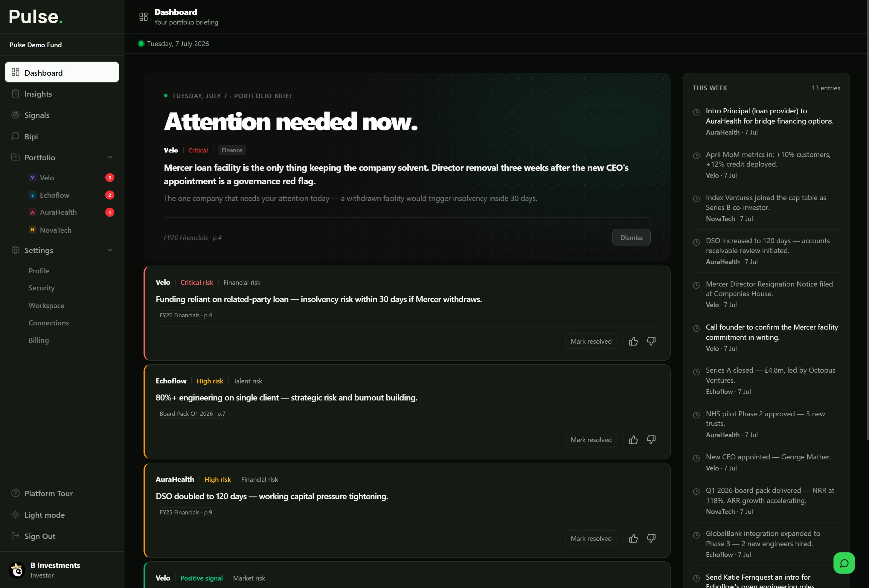869x588 pixels.
Task: Open Workspace settings
Action: (x=46, y=305)
